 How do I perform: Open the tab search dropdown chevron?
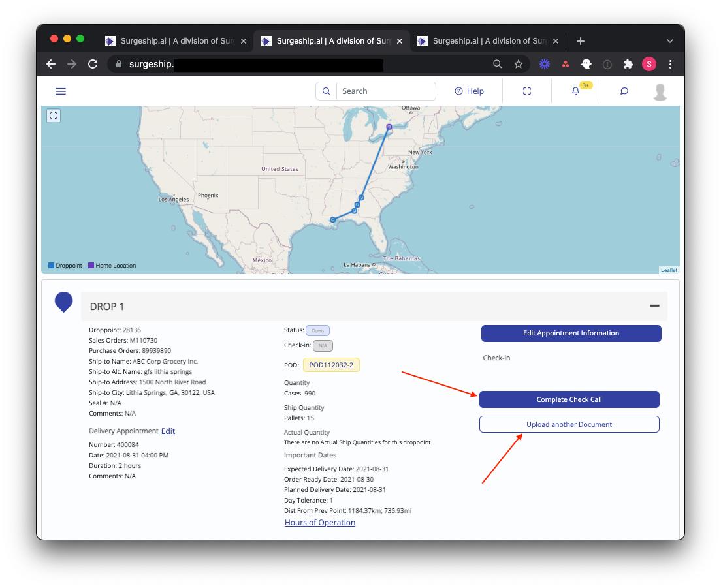pyautogui.click(x=670, y=41)
